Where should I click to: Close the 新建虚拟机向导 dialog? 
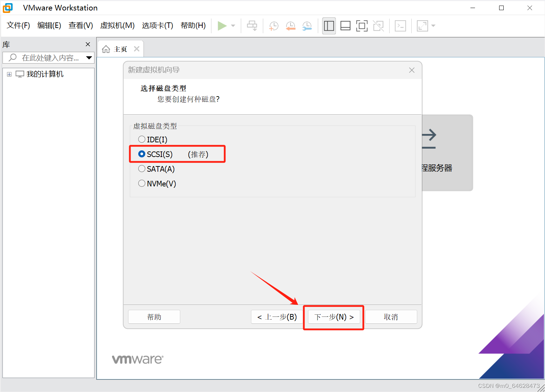(x=412, y=70)
